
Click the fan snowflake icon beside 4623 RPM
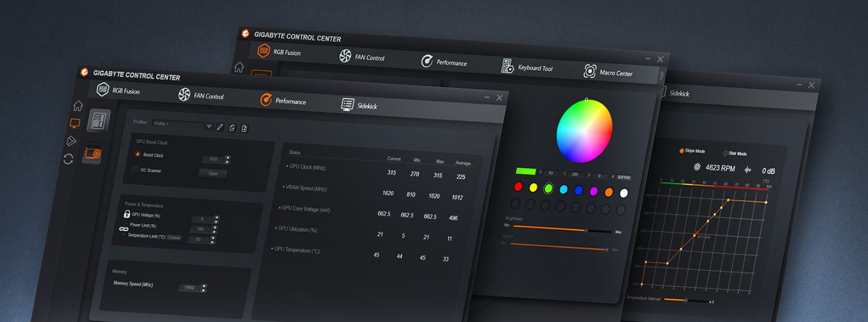697,167
